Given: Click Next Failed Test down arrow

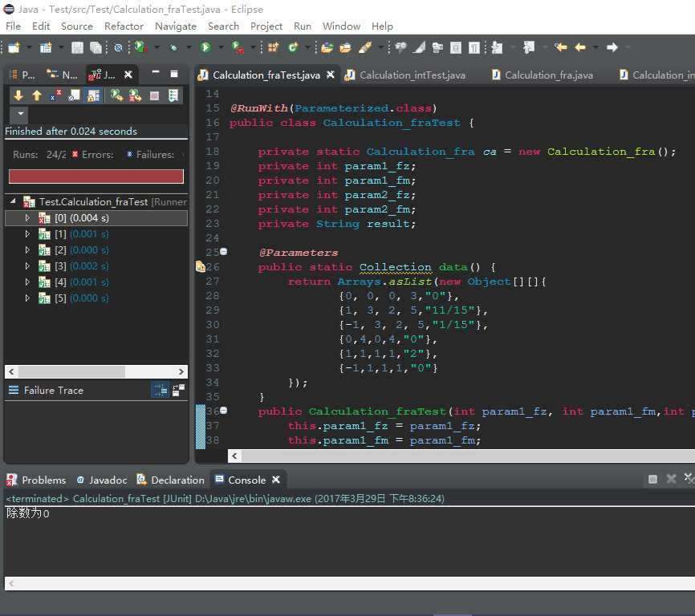Looking at the screenshot, I should click(x=18, y=95).
